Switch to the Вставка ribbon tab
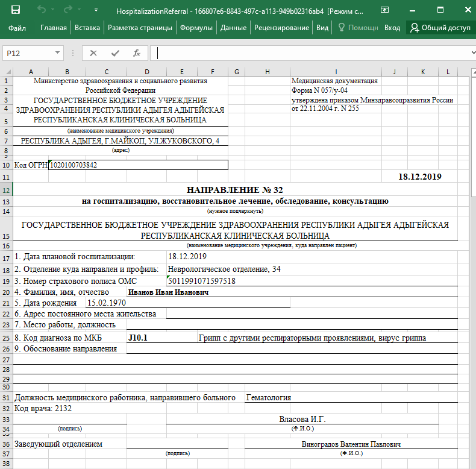476x469 pixels. point(87,28)
